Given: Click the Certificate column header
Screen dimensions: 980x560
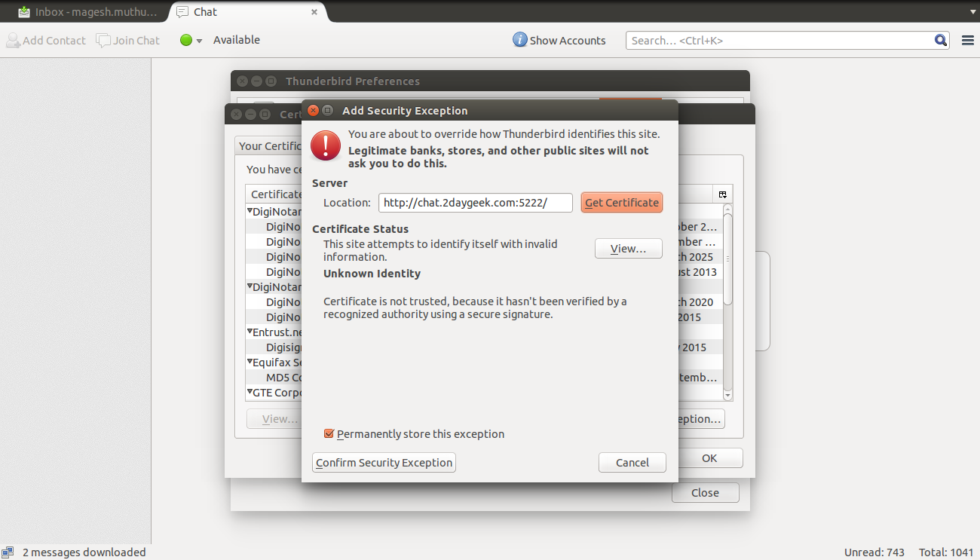Looking at the screenshot, I should (274, 194).
